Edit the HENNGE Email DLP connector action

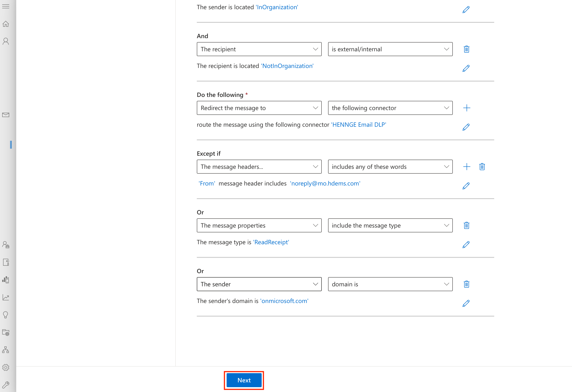click(466, 127)
